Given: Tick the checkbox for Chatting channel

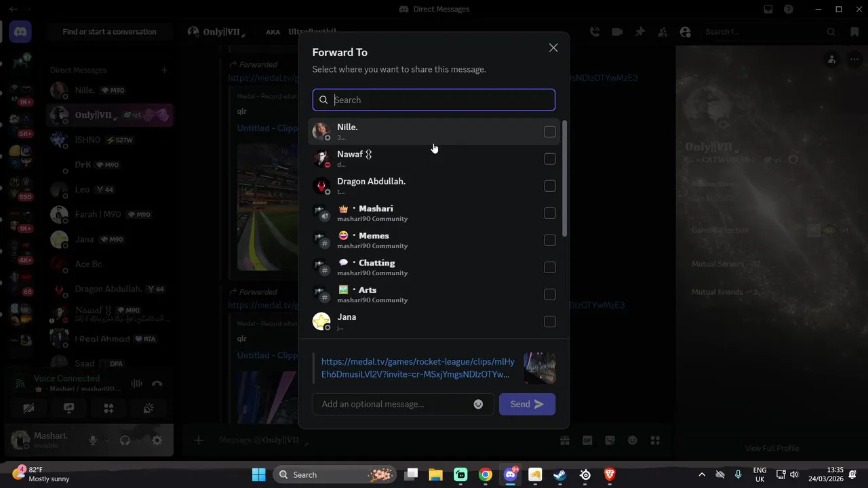Looking at the screenshot, I should click(550, 267).
